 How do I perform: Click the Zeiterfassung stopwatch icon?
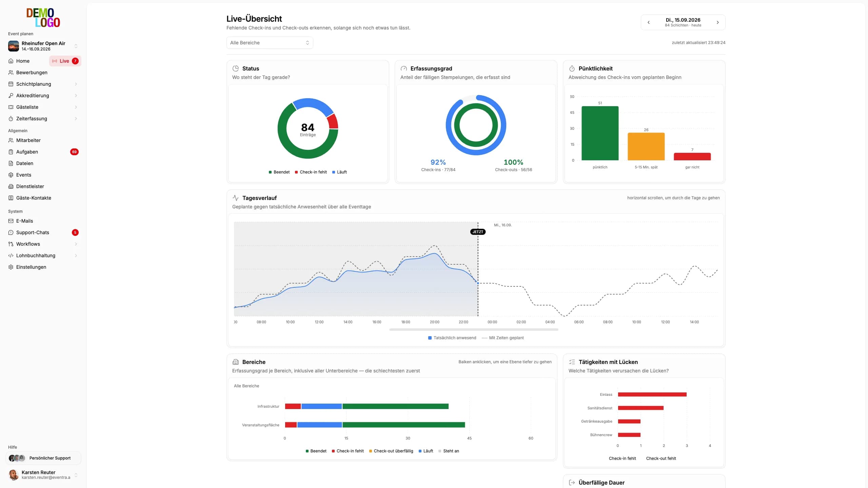[x=11, y=119]
